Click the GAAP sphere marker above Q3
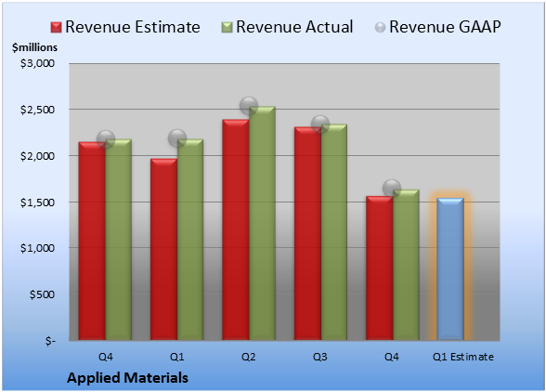546x392 pixels. (320, 124)
